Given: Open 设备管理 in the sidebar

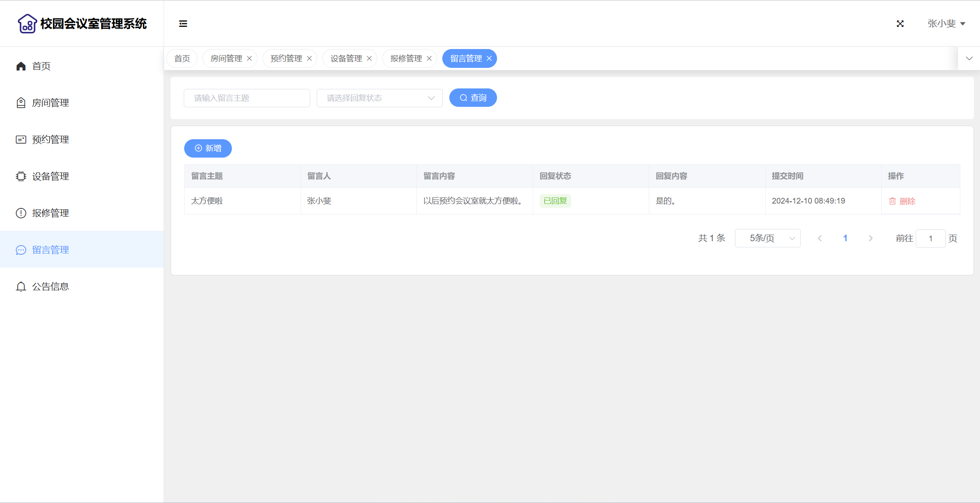Looking at the screenshot, I should pos(50,176).
